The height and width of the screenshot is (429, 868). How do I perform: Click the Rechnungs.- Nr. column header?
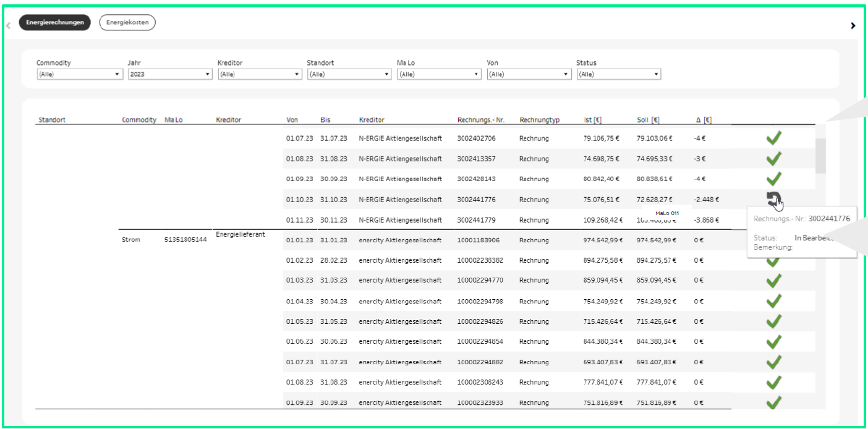pos(481,120)
